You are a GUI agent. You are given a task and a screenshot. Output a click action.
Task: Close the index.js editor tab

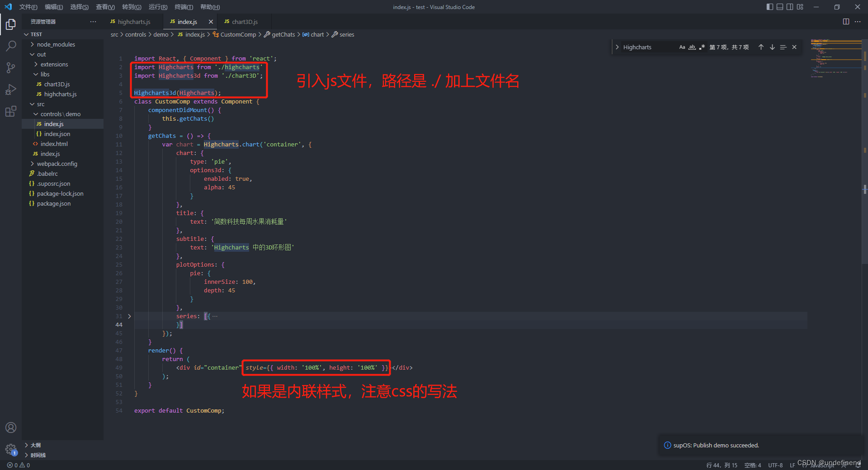tap(211, 22)
